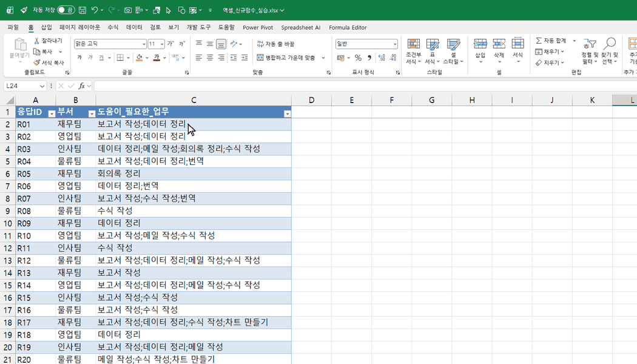Click the text orientation icon
This screenshot has width=637, height=364.
[234, 44]
